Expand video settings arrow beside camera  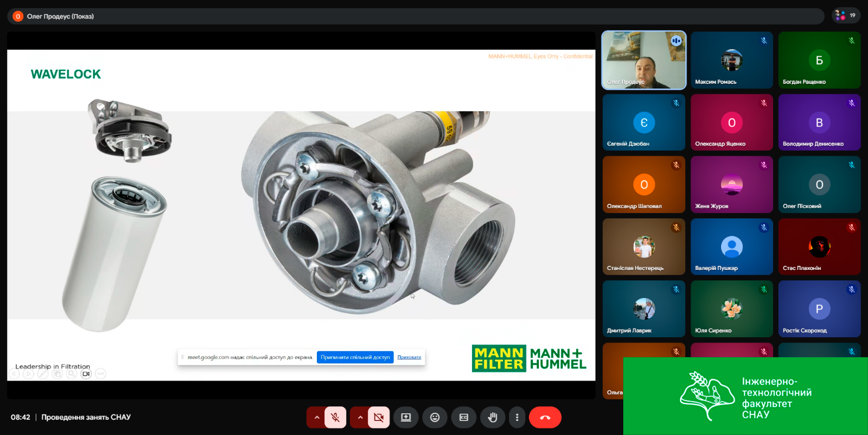click(360, 417)
